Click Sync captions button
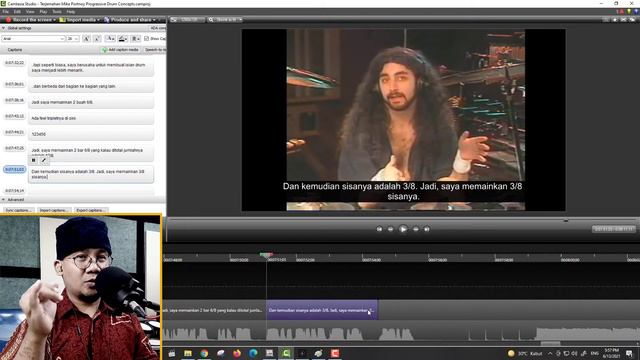 coord(19,210)
